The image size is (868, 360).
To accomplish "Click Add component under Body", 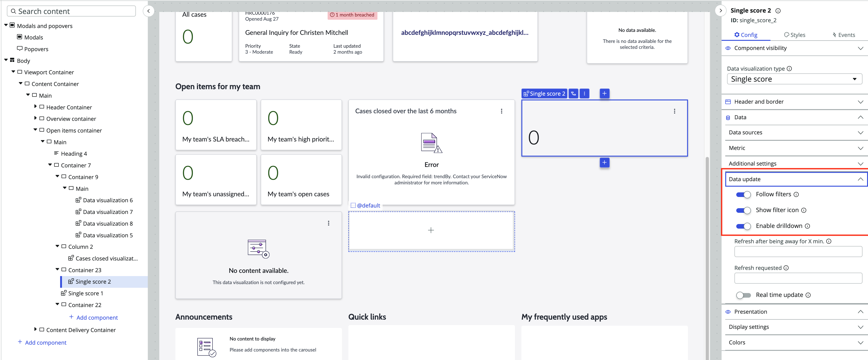I will 42,343.
